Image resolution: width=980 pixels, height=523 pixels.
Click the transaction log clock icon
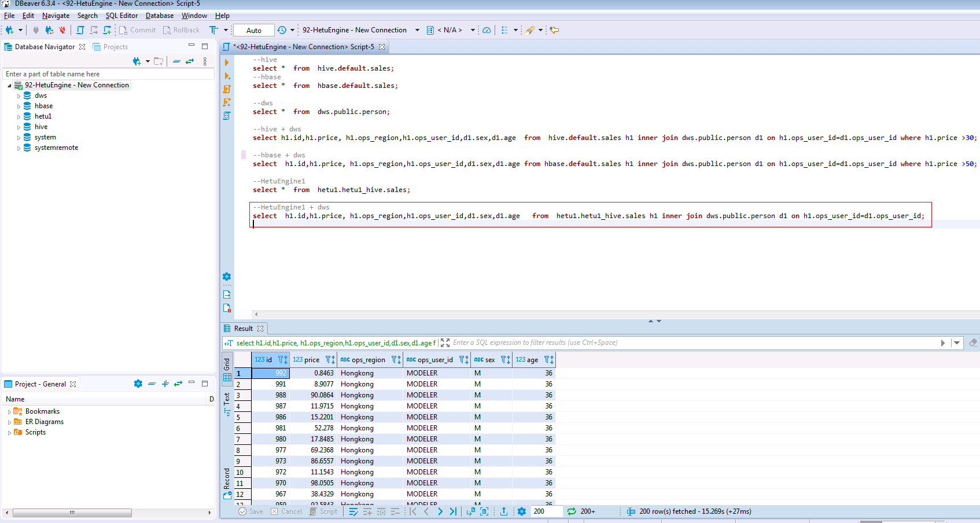[x=282, y=30]
